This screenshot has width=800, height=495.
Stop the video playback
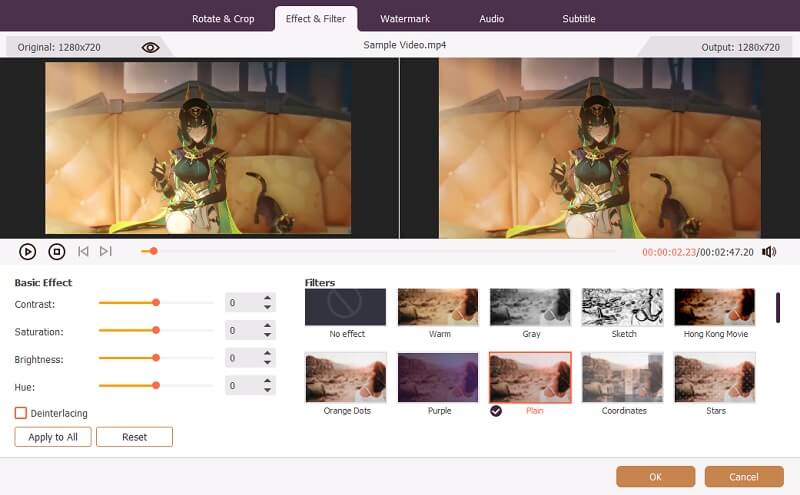(x=57, y=252)
